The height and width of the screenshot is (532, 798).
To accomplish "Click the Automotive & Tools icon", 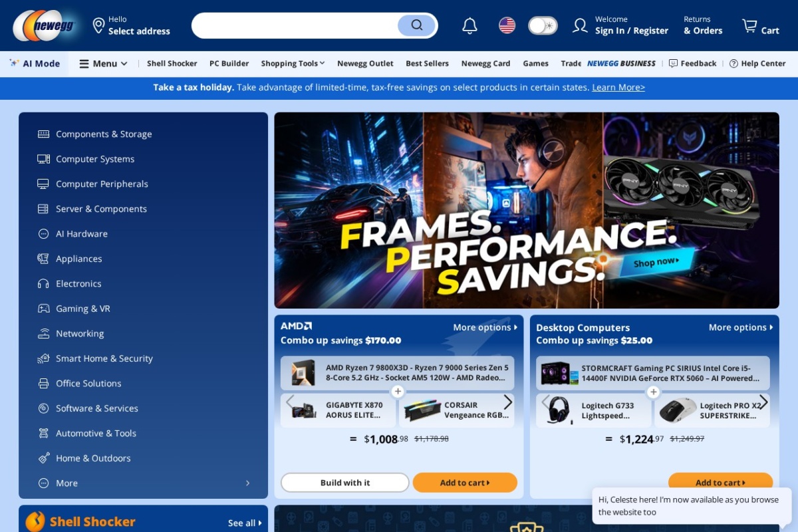I will (43, 434).
